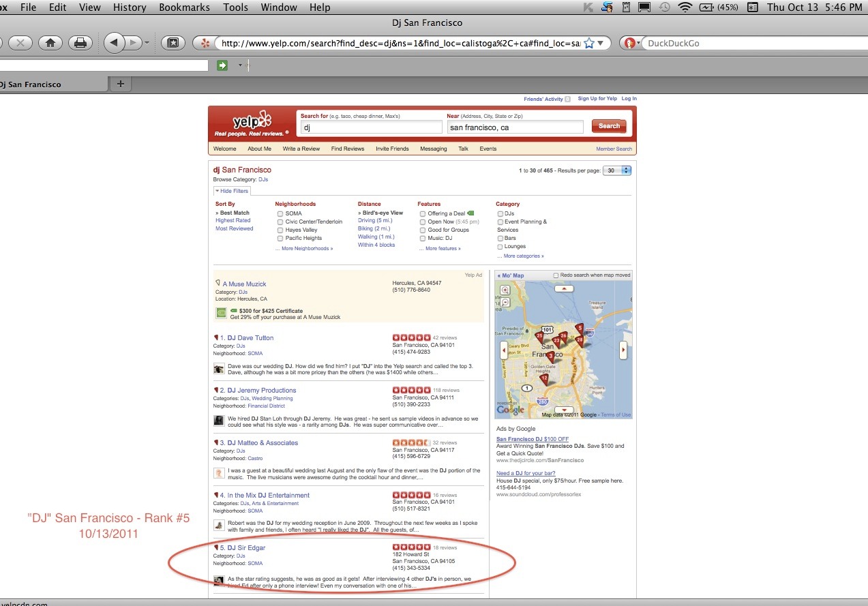Open the DJ Dave Tutton listing
This screenshot has height=606, width=868.
[250, 338]
